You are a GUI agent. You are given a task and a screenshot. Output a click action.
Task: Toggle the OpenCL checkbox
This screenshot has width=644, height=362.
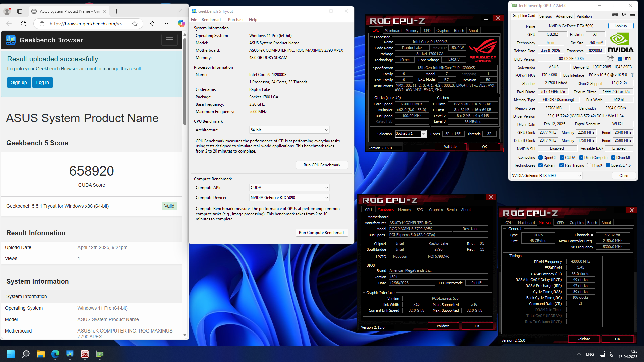541,158
